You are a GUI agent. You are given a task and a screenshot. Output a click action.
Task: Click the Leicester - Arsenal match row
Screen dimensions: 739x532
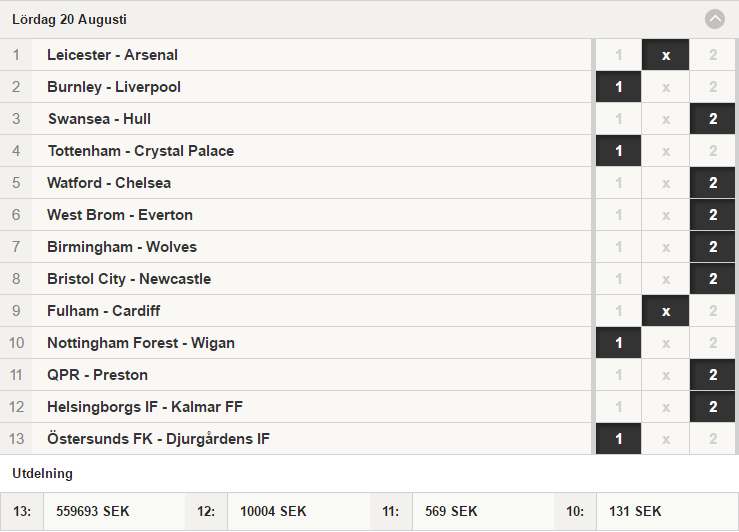coord(296,55)
